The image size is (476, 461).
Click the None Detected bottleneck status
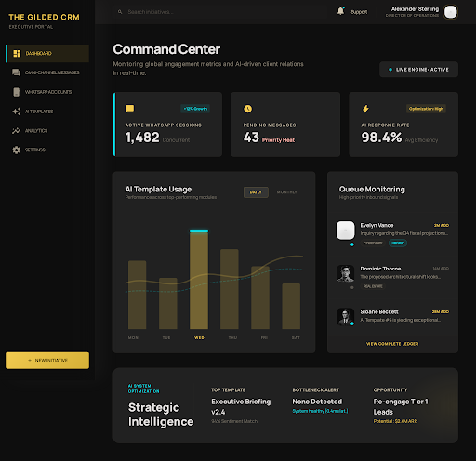317,402
